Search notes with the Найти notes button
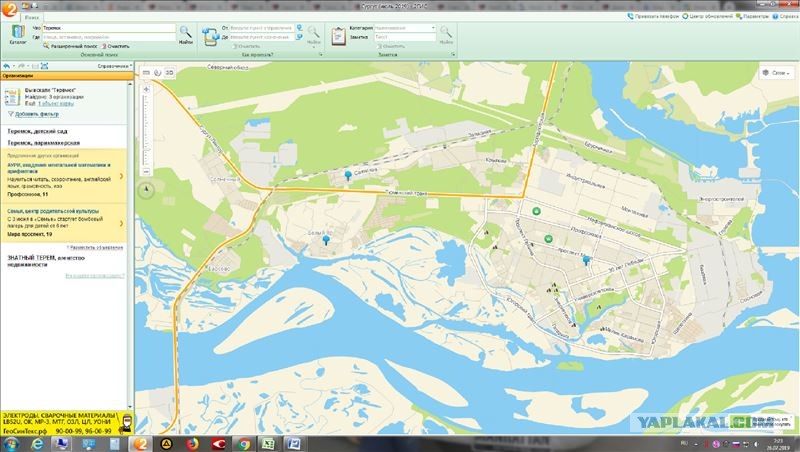The width and height of the screenshot is (800, 452). point(446,35)
